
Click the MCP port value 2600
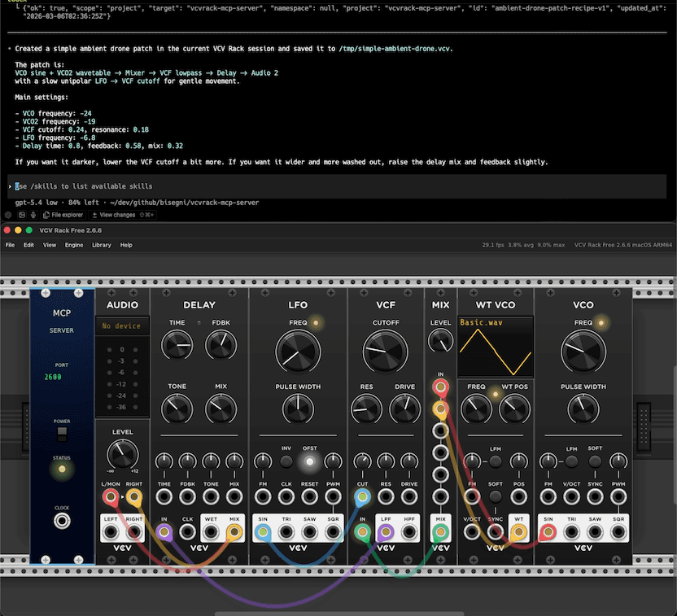coord(53,377)
